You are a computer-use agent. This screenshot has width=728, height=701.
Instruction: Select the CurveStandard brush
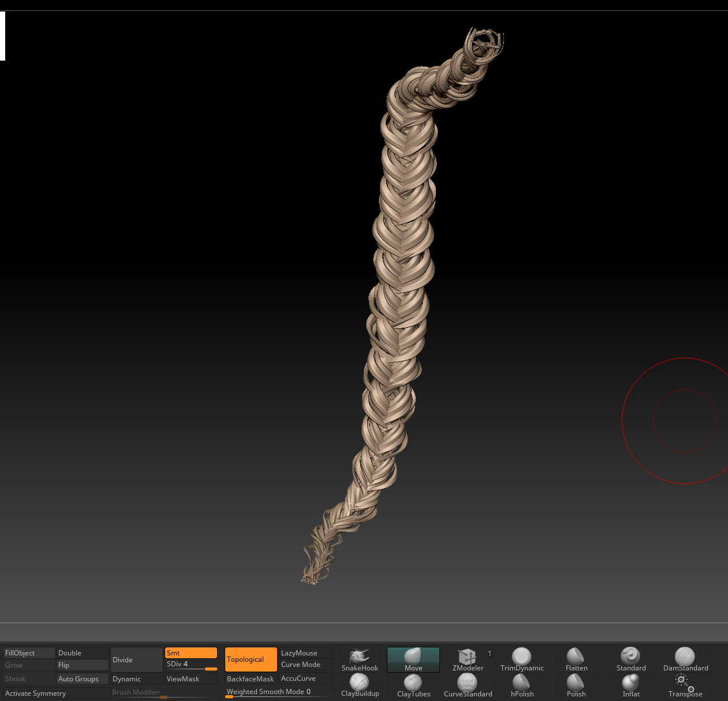point(468,687)
